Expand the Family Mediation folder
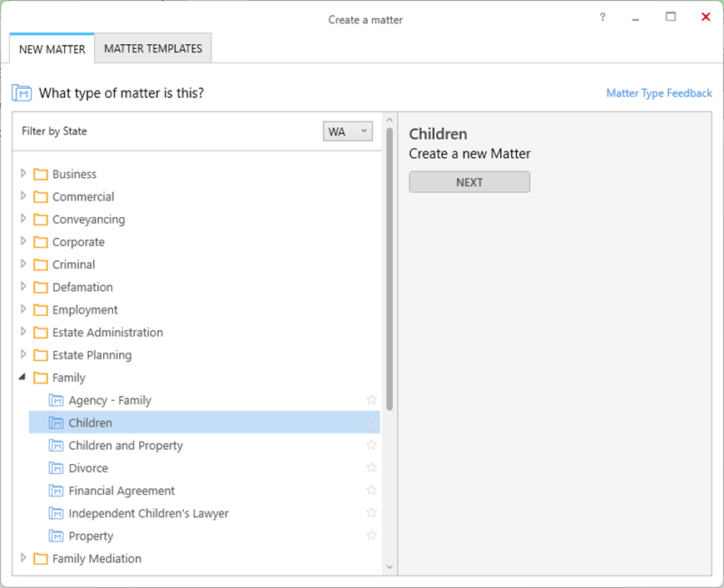 (23, 558)
